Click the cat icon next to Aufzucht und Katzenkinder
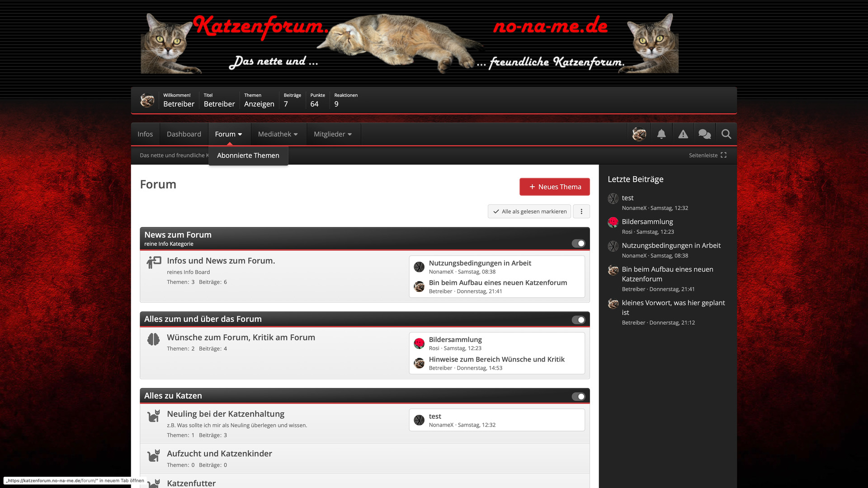Screen dimensions: 868x488 click(154, 455)
